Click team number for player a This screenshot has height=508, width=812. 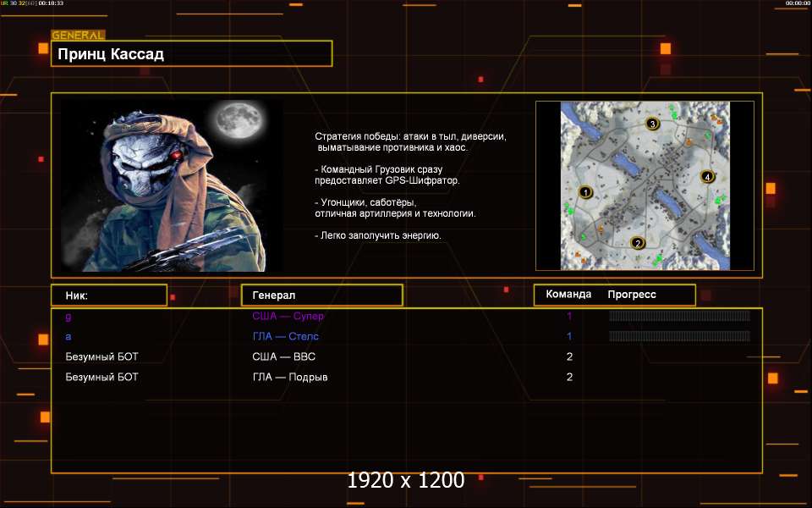[569, 336]
